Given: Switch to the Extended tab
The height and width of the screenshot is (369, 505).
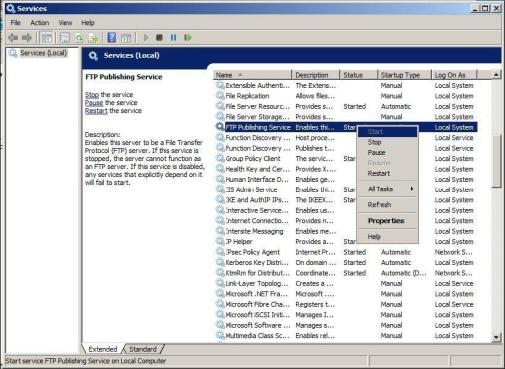Looking at the screenshot, I should 103,349.
